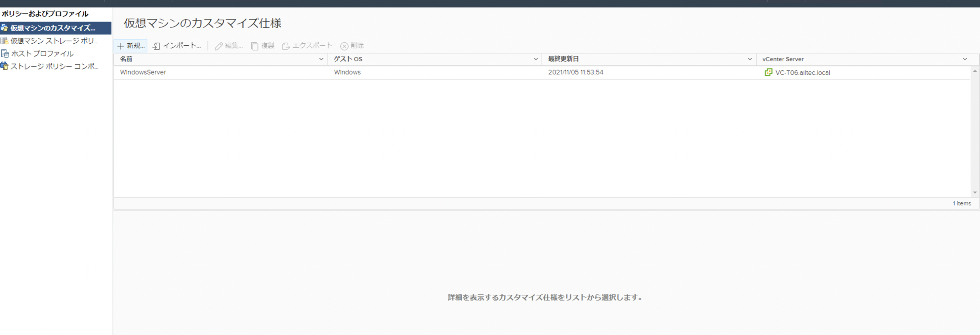
Task: Click the 複製 duplicate icon
Action: (x=254, y=46)
